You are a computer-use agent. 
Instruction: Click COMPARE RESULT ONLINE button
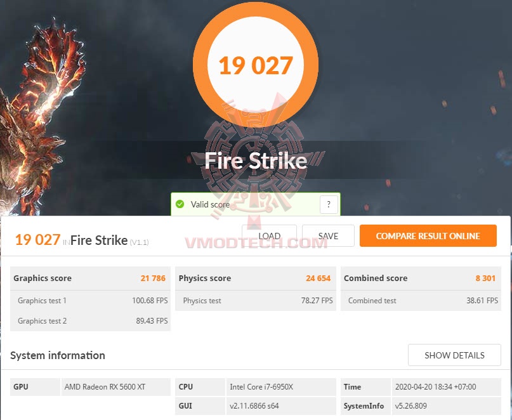[428, 236]
